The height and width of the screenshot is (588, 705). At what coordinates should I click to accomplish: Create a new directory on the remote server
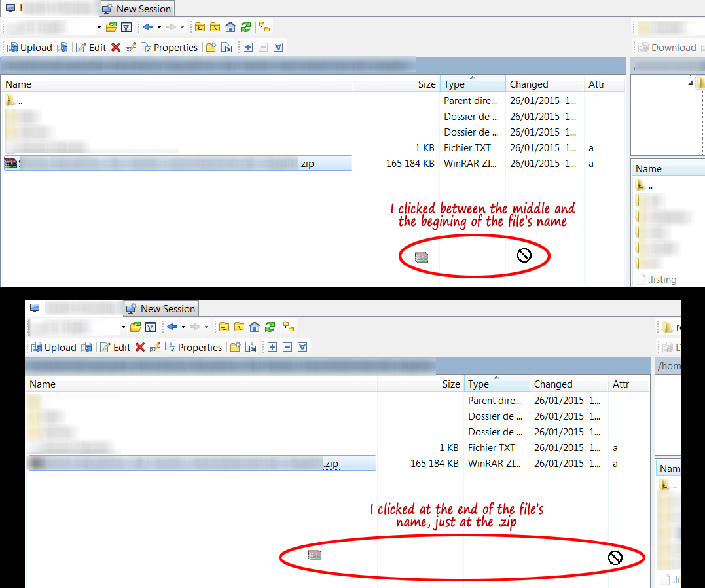click(x=211, y=47)
